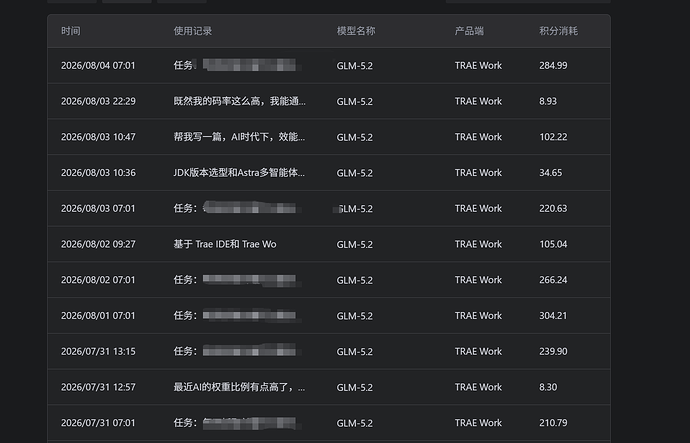Select the 2026/08/03 07:01 timestamp

[x=98, y=208]
